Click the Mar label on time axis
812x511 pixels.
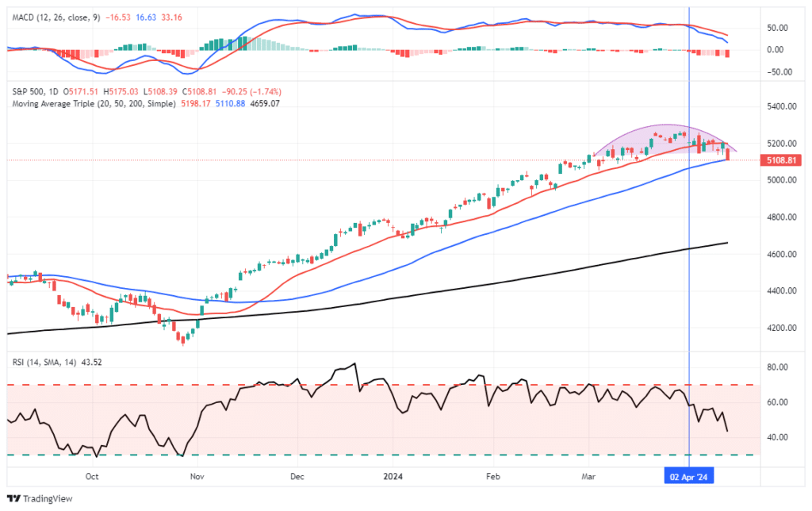[588, 476]
